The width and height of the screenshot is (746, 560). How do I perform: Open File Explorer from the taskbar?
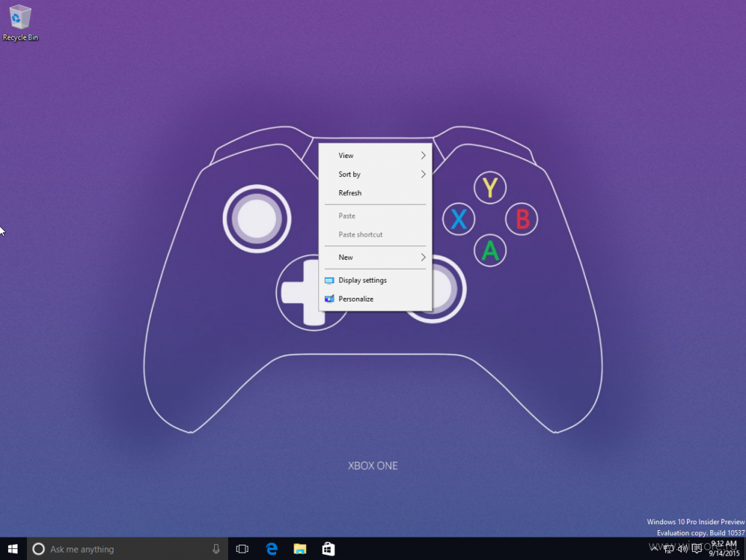point(299,549)
